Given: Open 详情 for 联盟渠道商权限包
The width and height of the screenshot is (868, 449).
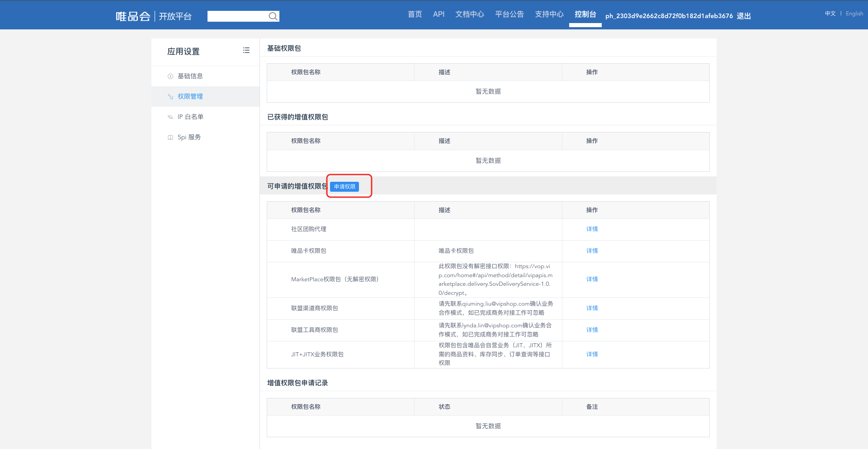Looking at the screenshot, I should [592, 308].
